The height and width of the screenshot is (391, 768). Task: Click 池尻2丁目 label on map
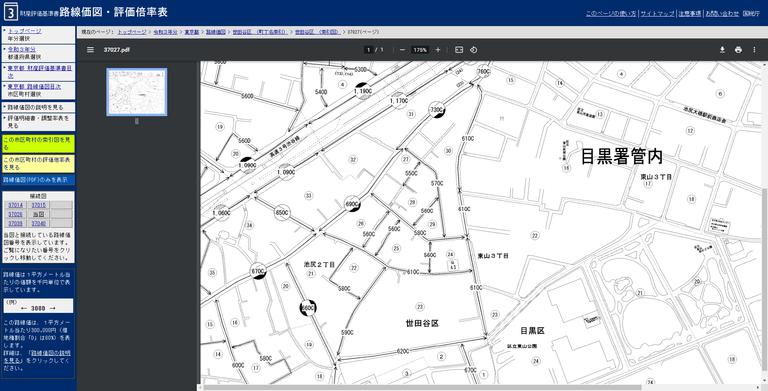coord(319,265)
